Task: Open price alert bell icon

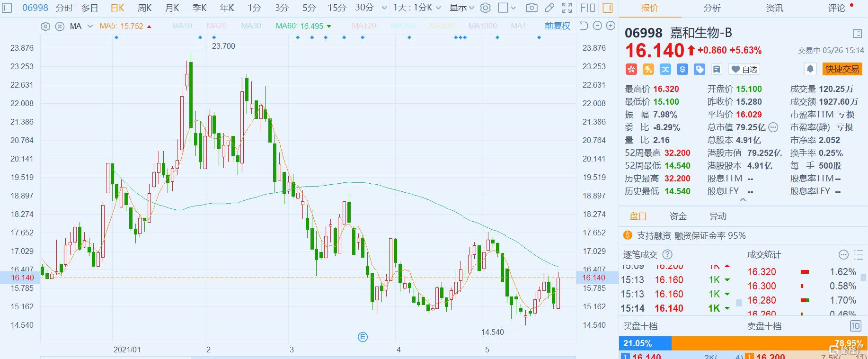Action: coord(810,69)
